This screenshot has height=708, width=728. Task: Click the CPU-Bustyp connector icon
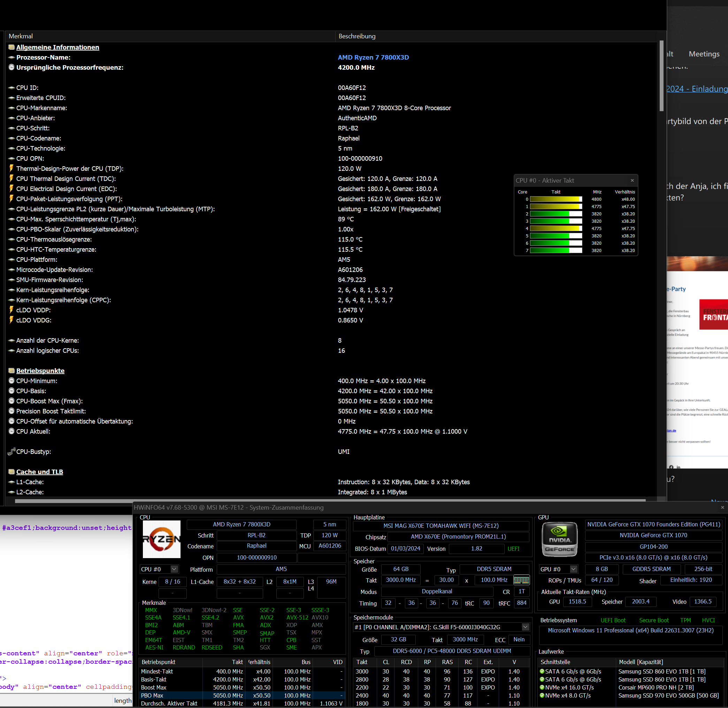coord(12,451)
